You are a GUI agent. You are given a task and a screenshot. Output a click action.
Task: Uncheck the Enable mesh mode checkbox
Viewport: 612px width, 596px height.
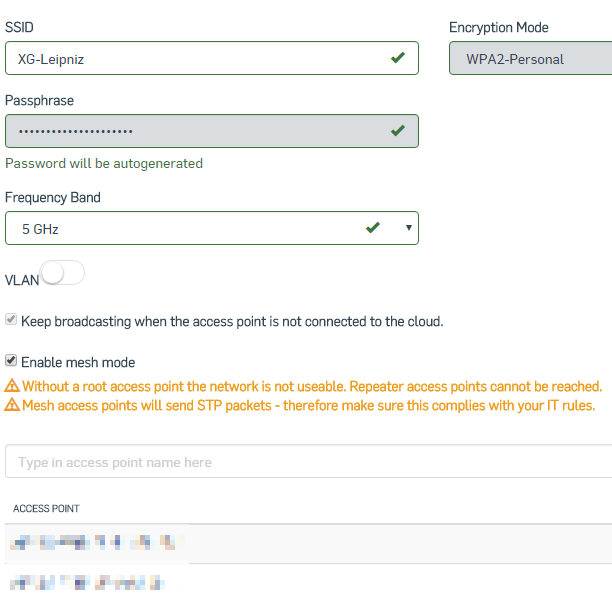[11, 360]
